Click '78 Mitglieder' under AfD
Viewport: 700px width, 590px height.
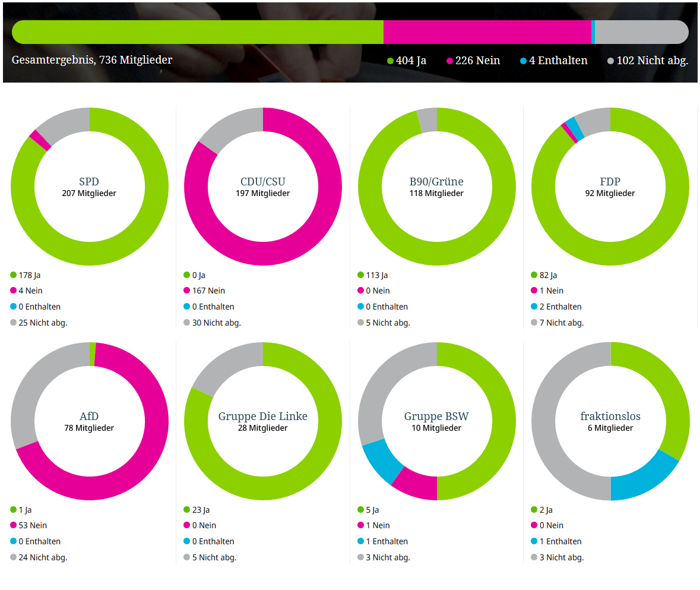pyautogui.click(x=89, y=428)
